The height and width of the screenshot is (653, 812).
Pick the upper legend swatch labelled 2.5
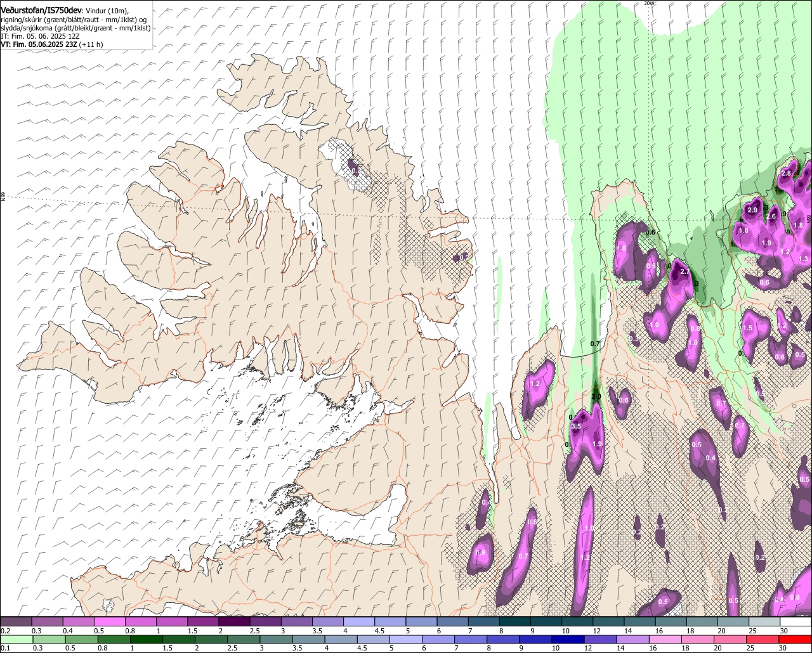[x=265, y=622]
